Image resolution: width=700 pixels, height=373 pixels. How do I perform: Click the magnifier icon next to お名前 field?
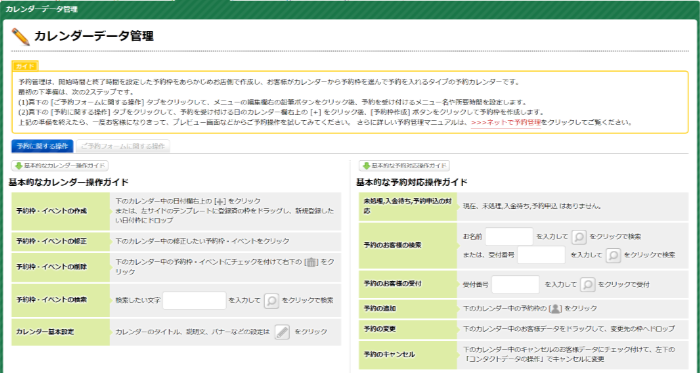coord(579,237)
